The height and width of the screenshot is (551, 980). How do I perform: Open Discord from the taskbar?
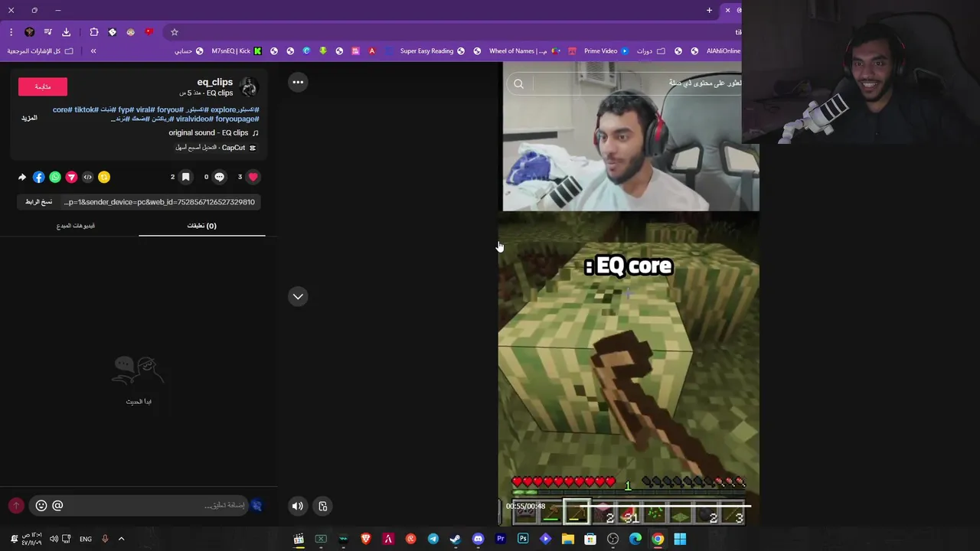click(x=479, y=539)
